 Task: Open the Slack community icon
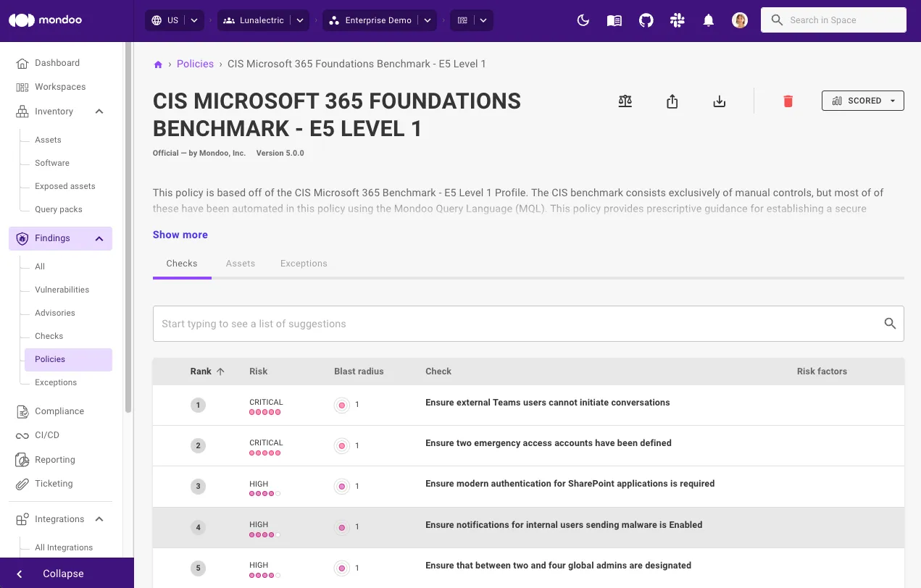click(x=678, y=20)
